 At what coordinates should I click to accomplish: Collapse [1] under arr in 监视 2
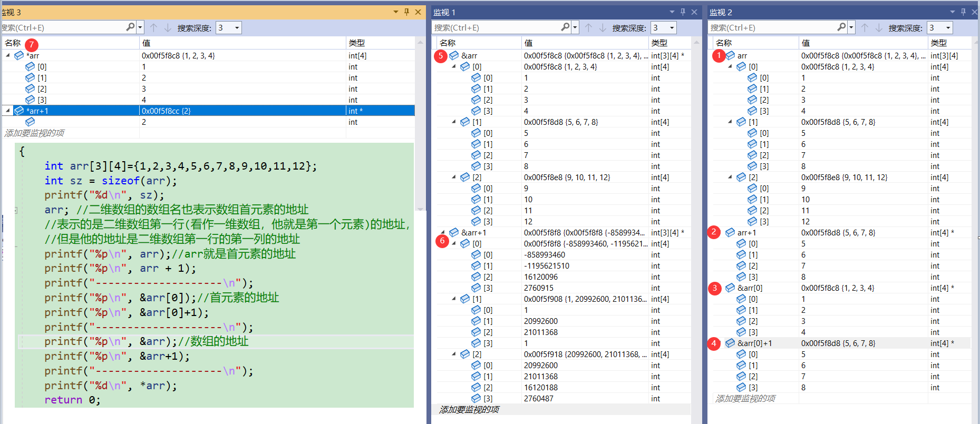[730, 122]
